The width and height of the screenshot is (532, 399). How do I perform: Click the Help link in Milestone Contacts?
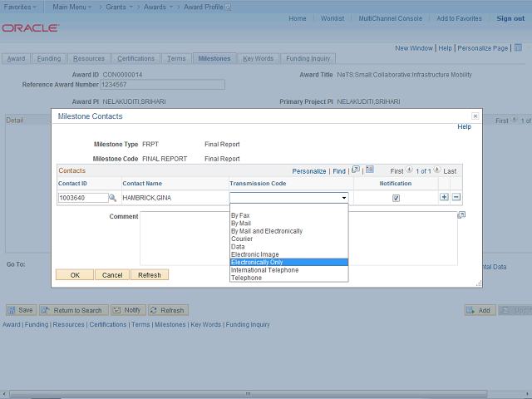[x=464, y=127]
